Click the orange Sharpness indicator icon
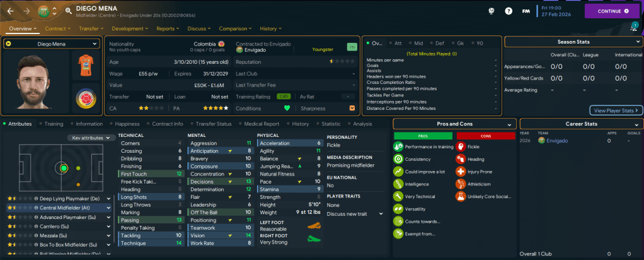 (352, 107)
